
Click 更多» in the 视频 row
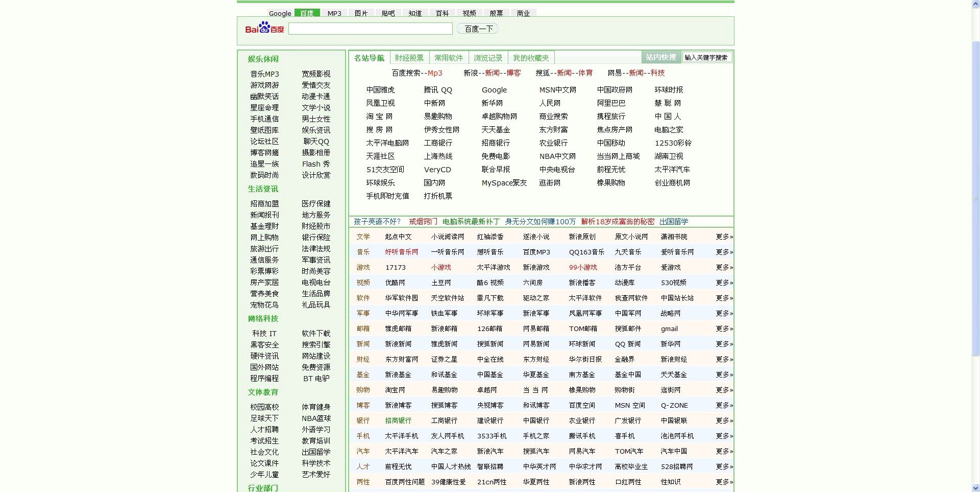(x=724, y=283)
